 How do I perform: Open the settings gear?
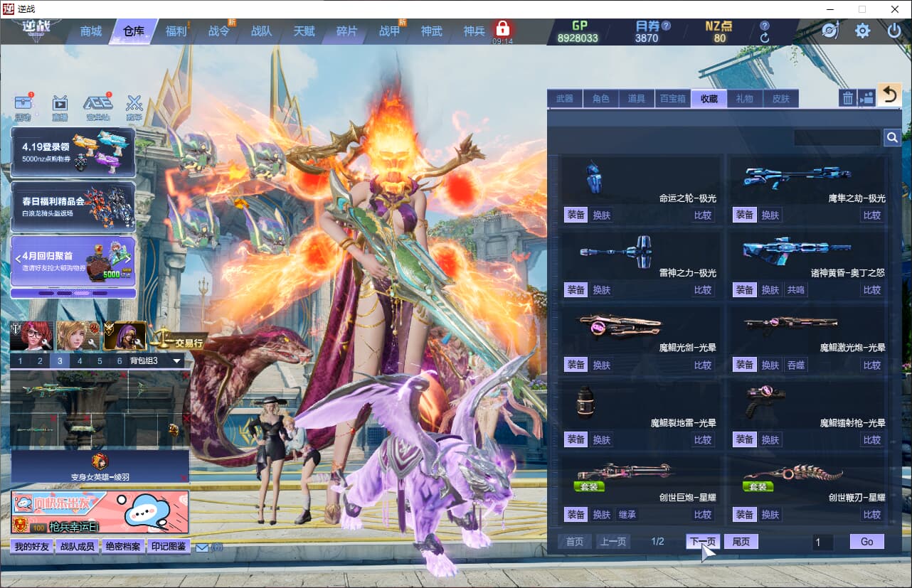[x=863, y=31]
